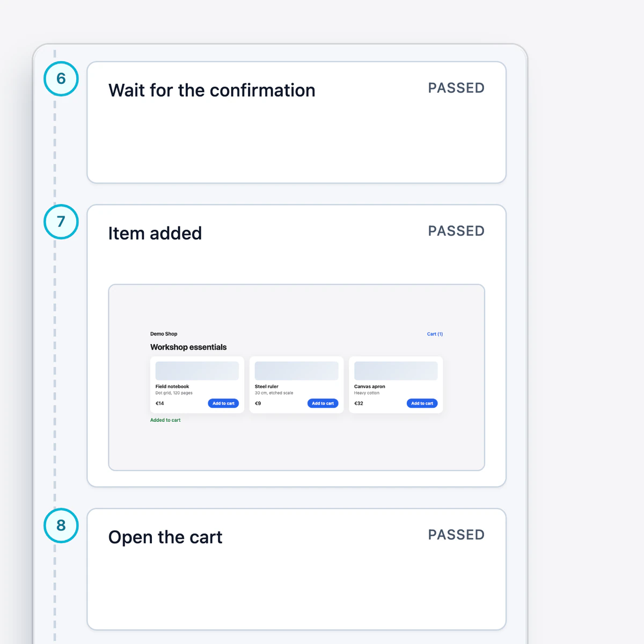644x644 pixels.
Task: Select the step 8 number marker
Action: coord(61,525)
